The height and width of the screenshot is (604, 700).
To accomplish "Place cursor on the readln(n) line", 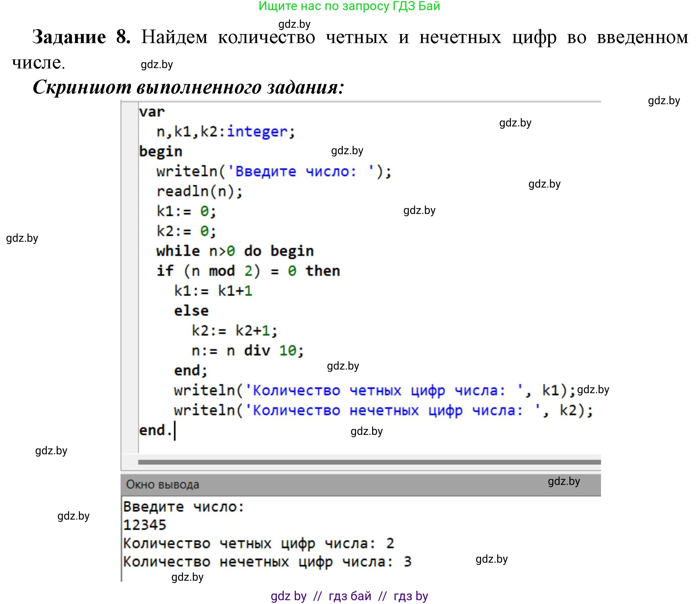I will coord(199,191).
